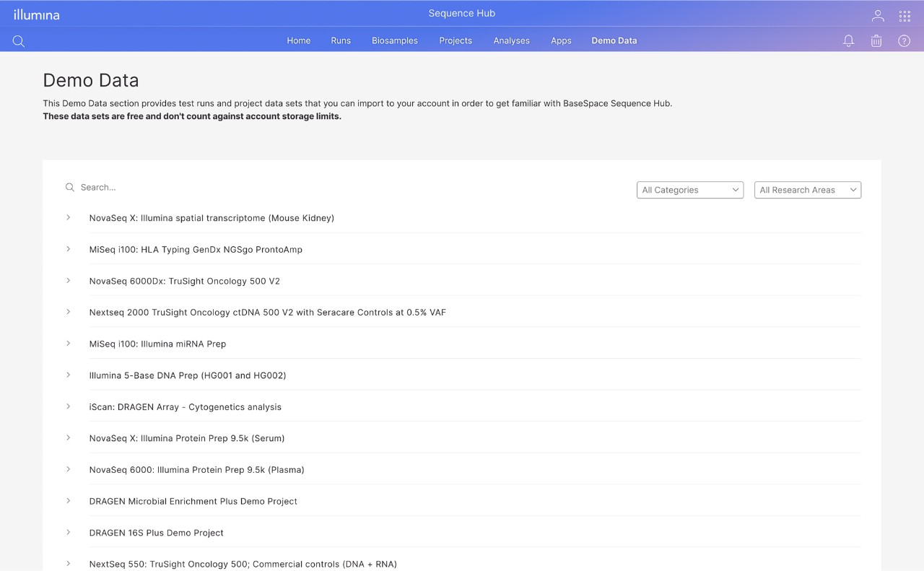Switch to the Biosamples tab
The width and height of the screenshot is (924, 571).
click(x=394, y=41)
